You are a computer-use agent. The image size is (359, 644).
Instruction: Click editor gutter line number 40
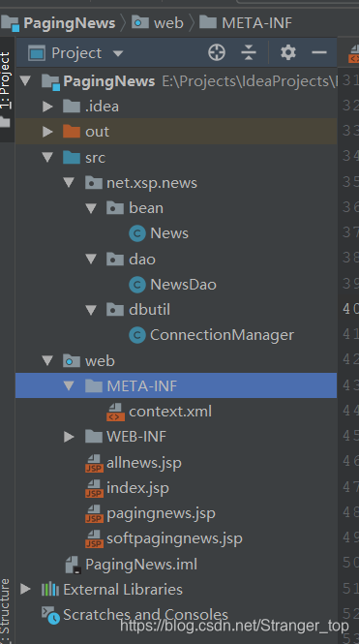(x=351, y=309)
